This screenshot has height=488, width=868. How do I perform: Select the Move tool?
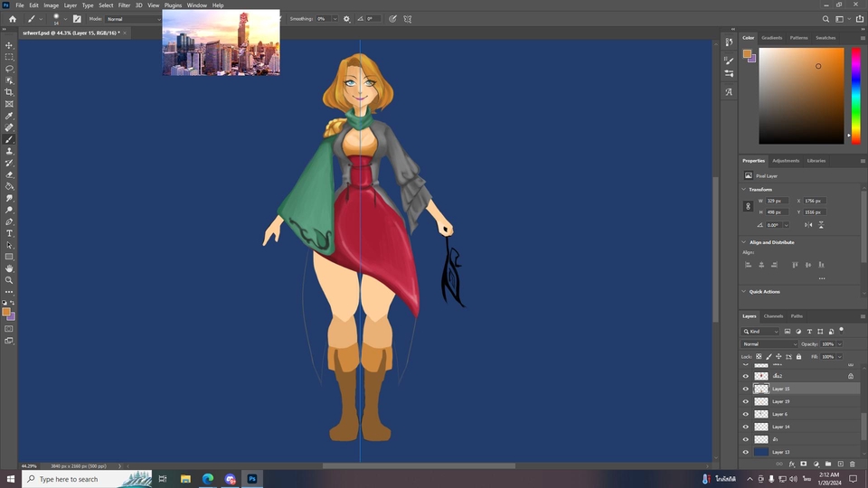pyautogui.click(x=9, y=45)
